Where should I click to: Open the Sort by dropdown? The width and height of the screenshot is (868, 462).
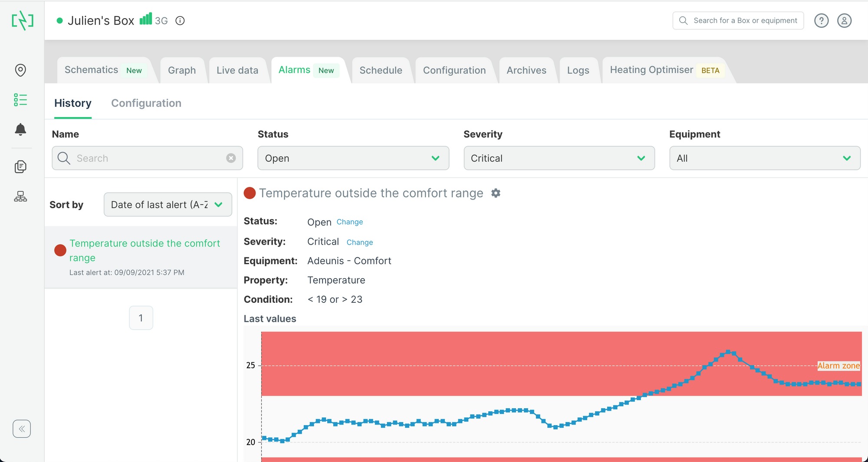tap(168, 205)
